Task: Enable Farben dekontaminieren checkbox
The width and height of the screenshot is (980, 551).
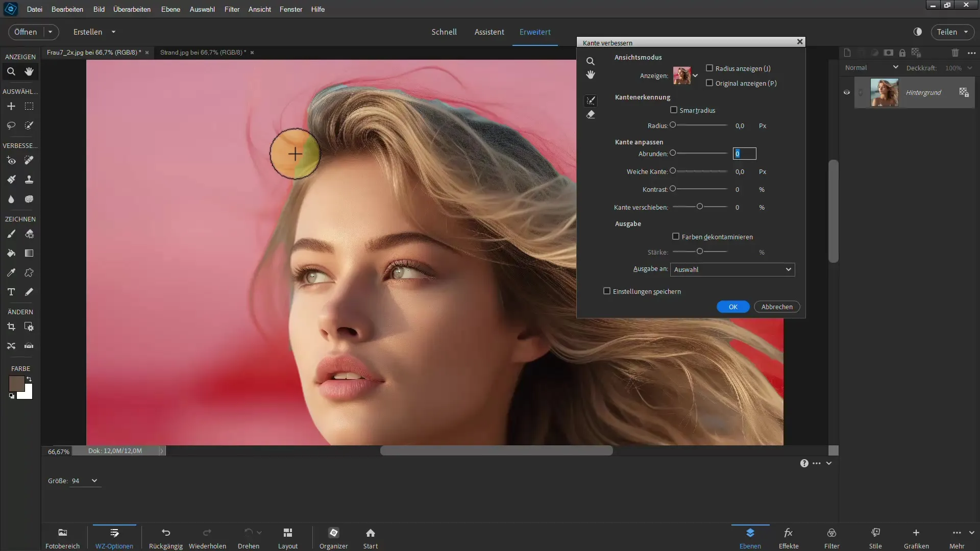Action: click(x=676, y=237)
